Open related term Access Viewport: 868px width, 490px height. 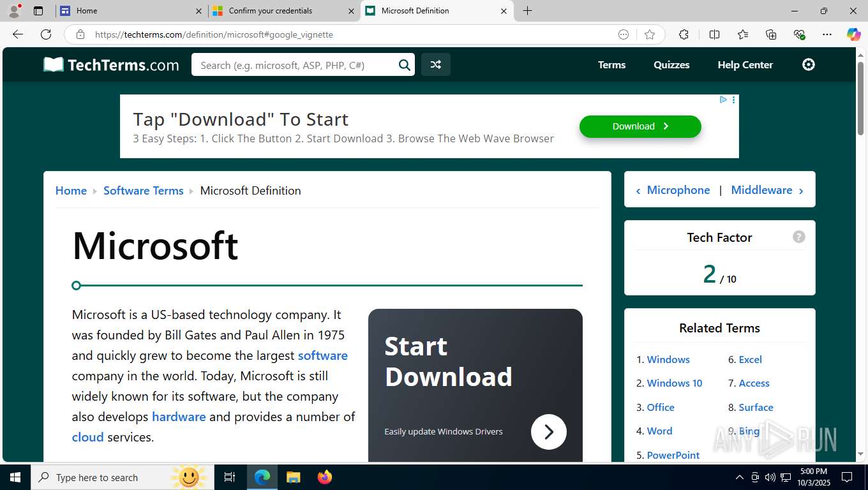754,383
